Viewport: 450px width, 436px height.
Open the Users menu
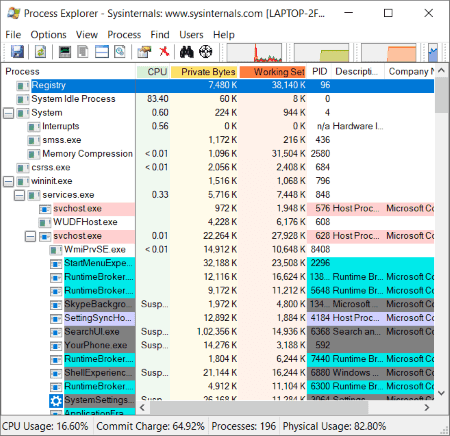tap(191, 35)
